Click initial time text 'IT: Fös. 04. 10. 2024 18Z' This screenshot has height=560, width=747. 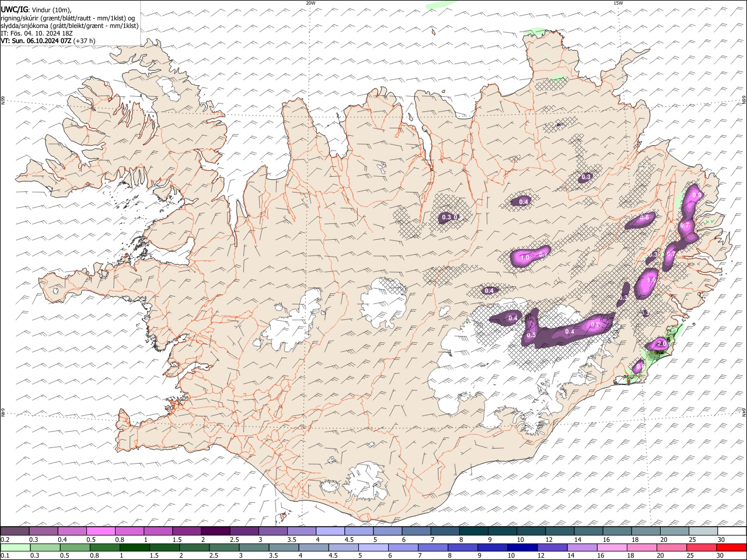pyautogui.click(x=37, y=33)
